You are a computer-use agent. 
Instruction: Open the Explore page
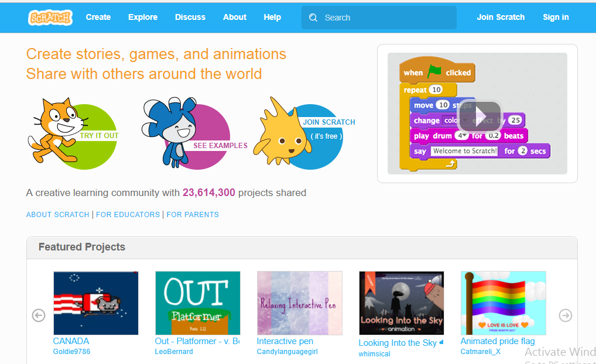coord(142,17)
